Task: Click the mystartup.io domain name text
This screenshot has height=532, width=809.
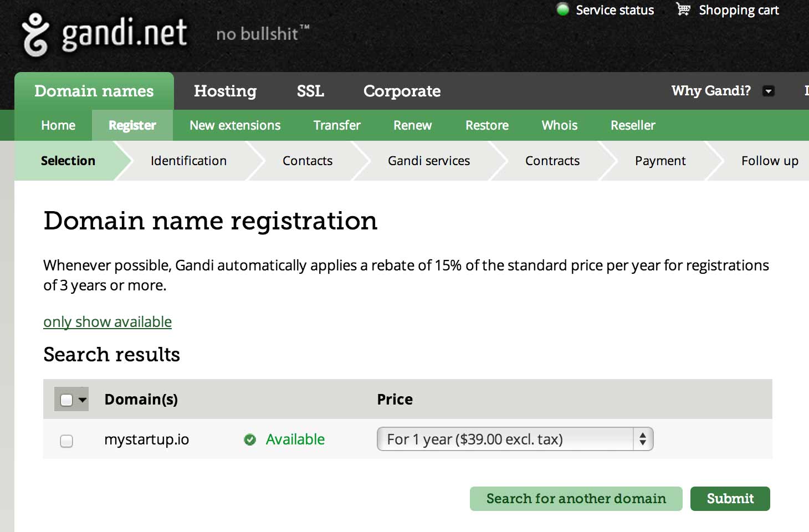Action: (x=147, y=439)
